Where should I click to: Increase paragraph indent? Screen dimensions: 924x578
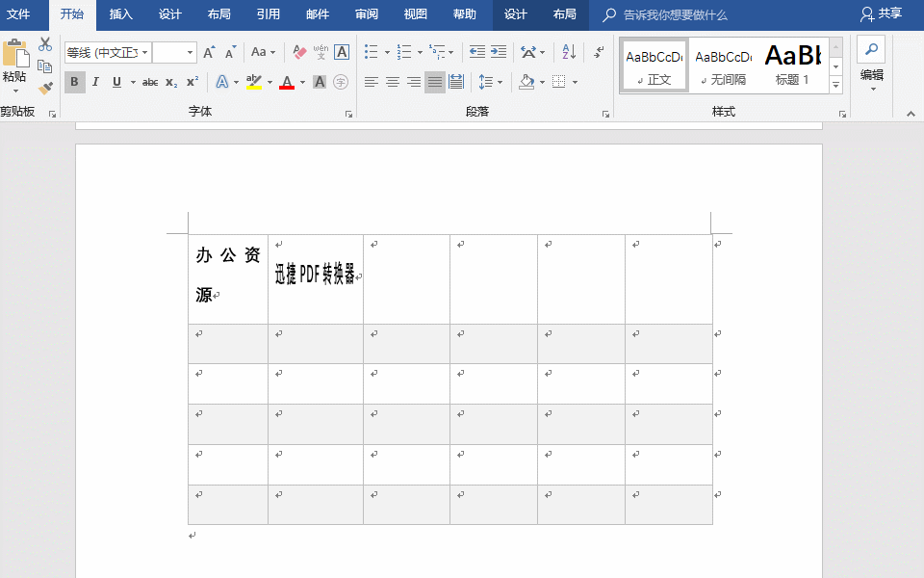(499, 52)
